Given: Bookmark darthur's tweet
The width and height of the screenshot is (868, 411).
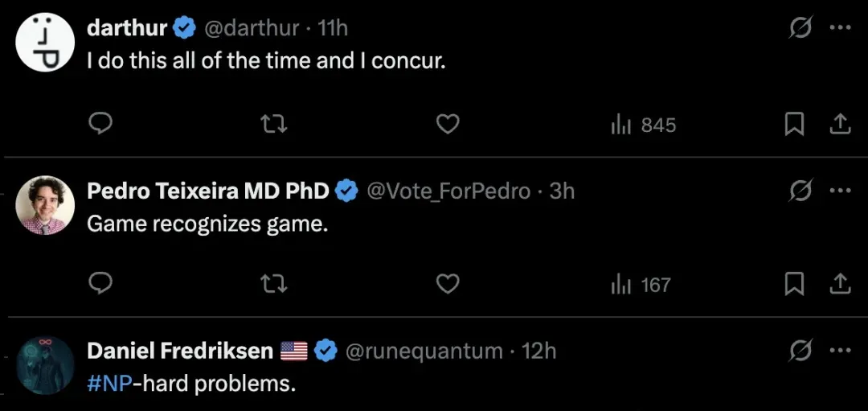Looking at the screenshot, I should [794, 125].
